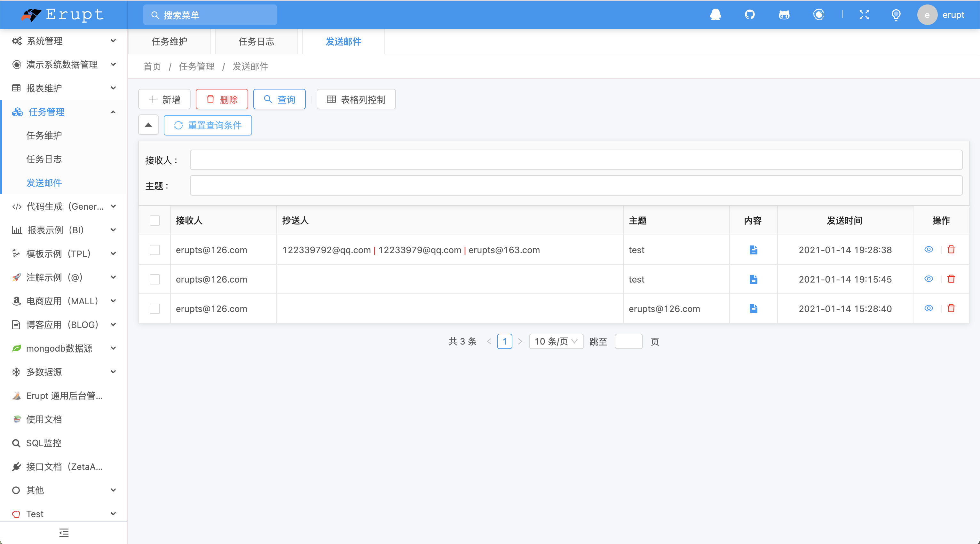Screen dimensions: 980x544
Task: Open content document icon for 19:28:38 row
Action: point(753,250)
